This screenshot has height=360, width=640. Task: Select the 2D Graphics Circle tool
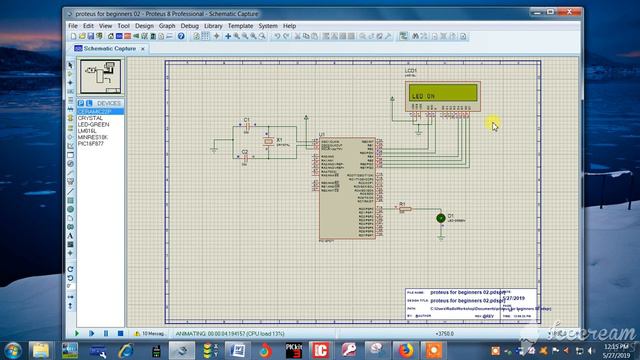[x=70, y=209]
